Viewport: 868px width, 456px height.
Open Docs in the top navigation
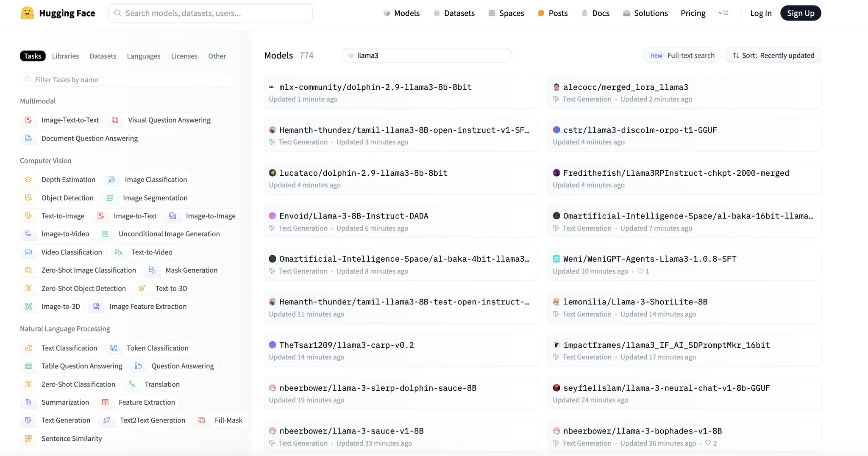(x=595, y=13)
